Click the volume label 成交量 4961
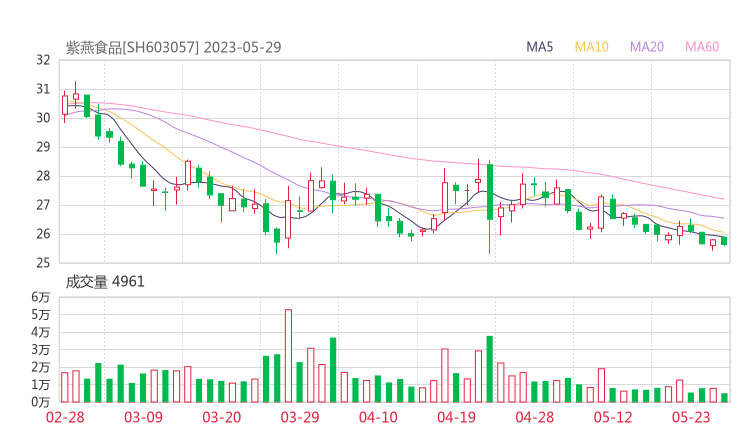740x440 pixels. tap(105, 282)
